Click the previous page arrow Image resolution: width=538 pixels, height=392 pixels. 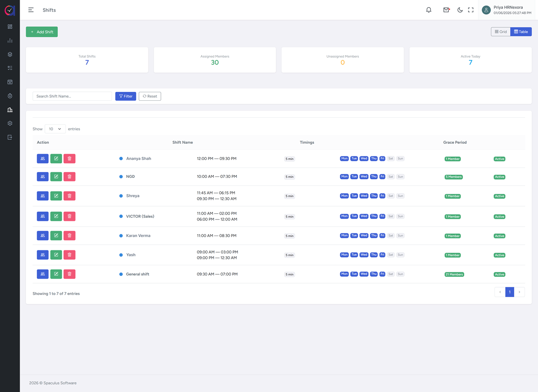(x=500, y=292)
